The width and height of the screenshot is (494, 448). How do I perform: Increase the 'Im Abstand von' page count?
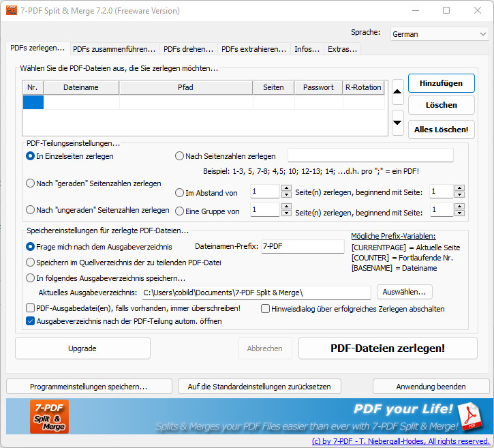coord(286,188)
